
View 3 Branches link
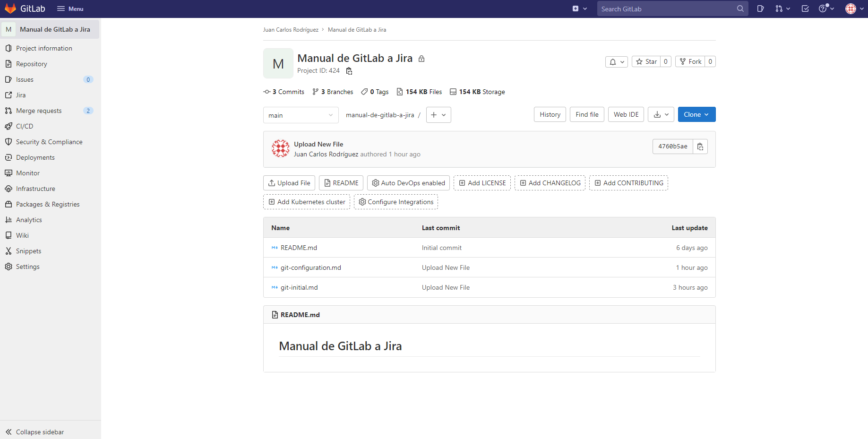coord(333,92)
